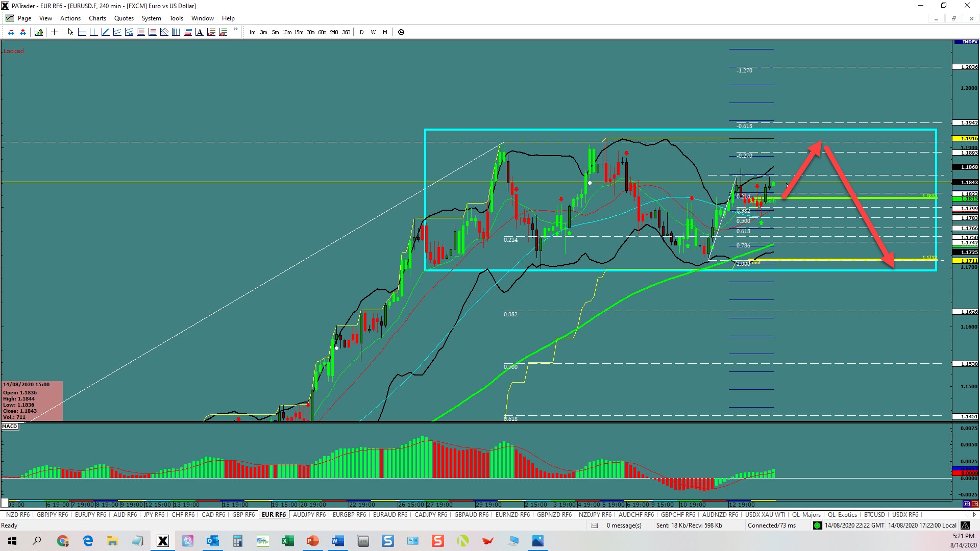Switch to the USDX XAU WTI tab
This screenshot has height=551, width=980.
(765, 515)
